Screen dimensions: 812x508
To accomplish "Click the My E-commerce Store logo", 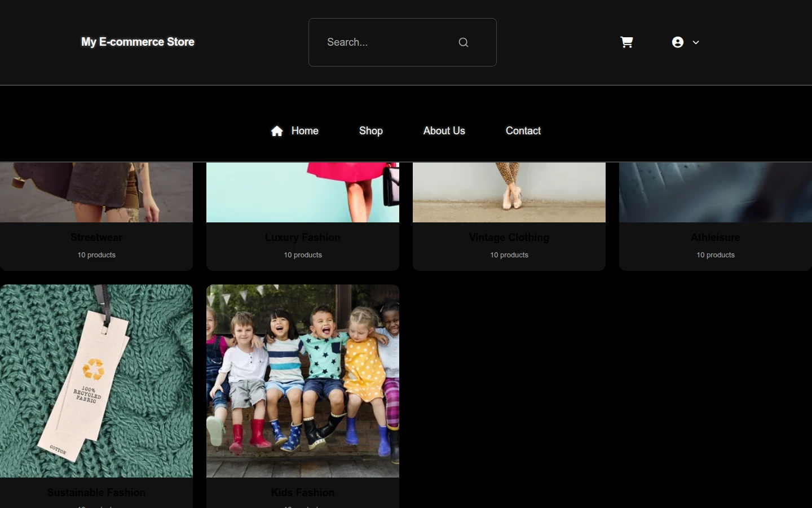I will click(138, 42).
